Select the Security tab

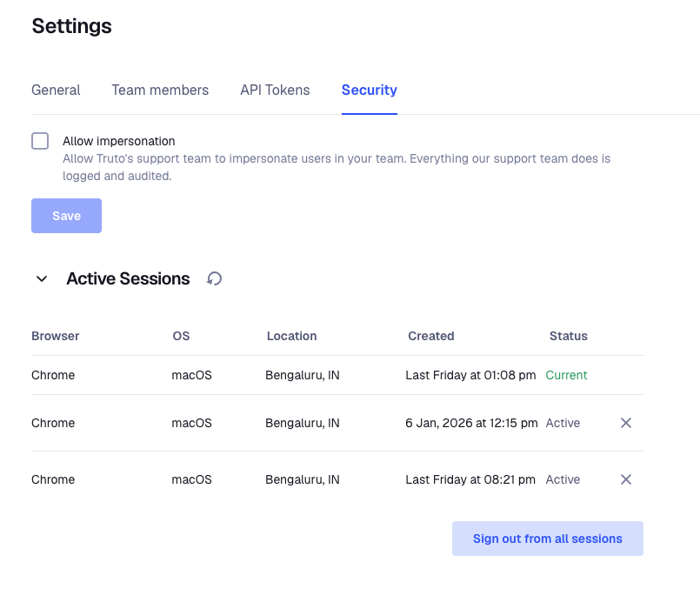click(x=369, y=90)
